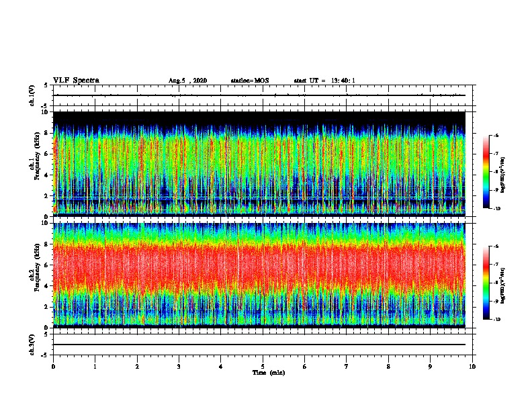
Task: Click the time axis tick label '6'
Action: click(305, 367)
